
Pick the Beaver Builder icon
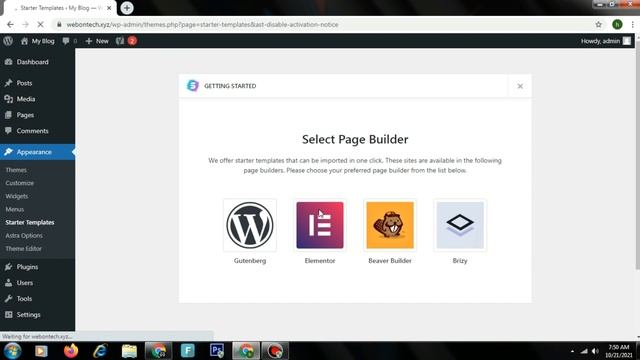tap(390, 225)
